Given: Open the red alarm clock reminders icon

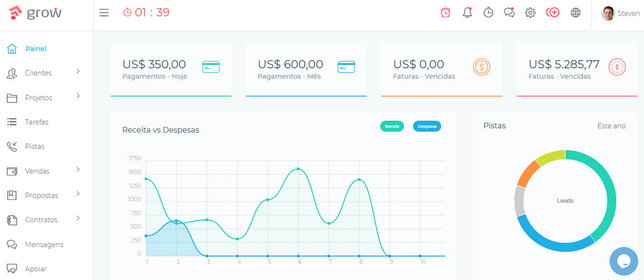Looking at the screenshot, I should pyautogui.click(x=445, y=13).
